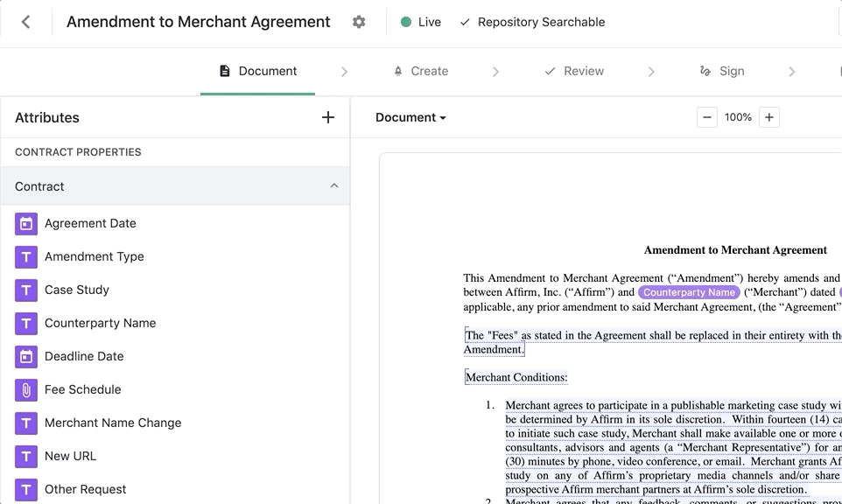Click the Other Request text icon
This screenshot has height=504, width=842.
pos(25,490)
